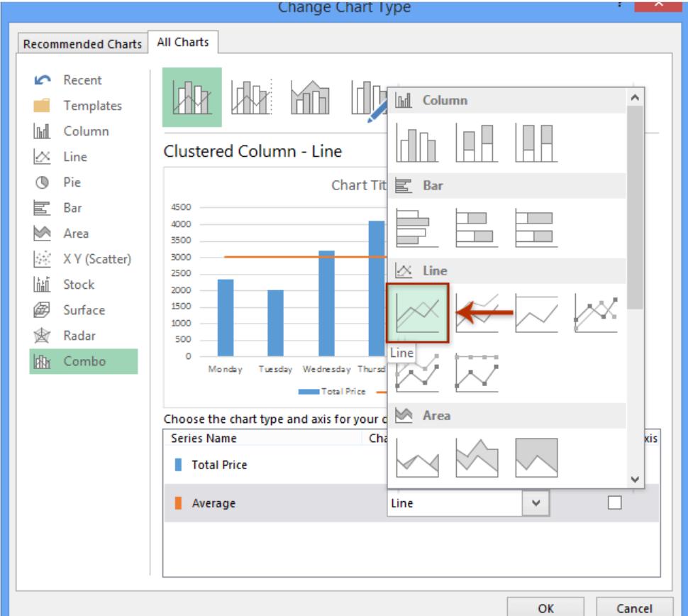This screenshot has width=688, height=616.
Task: Select 100% Stacked Line chart icon
Action: click(536, 312)
